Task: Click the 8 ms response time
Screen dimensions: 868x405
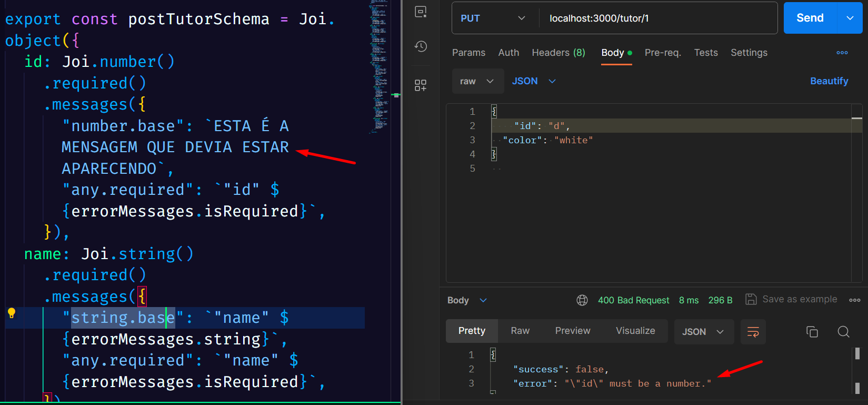Action: (x=689, y=300)
